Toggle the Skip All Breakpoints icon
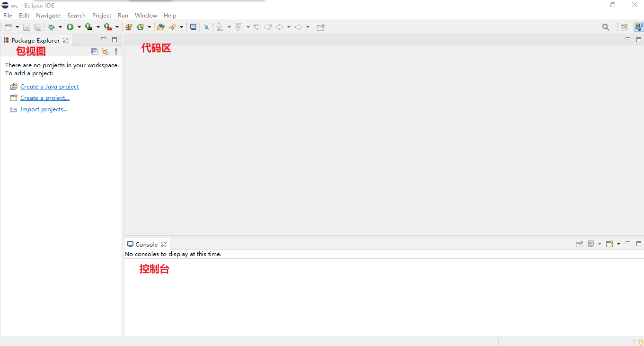The height and width of the screenshot is (346, 644). [x=206, y=27]
